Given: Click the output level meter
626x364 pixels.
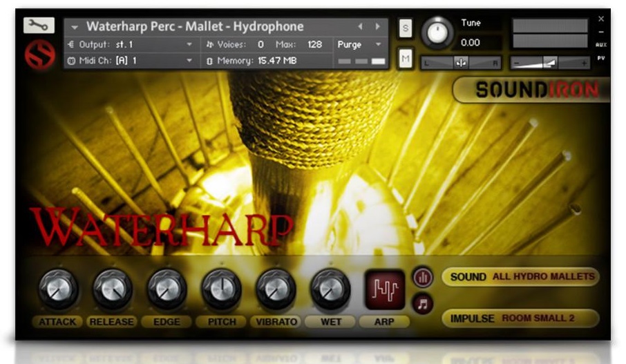Looking at the screenshot, I should coord(550,33).
